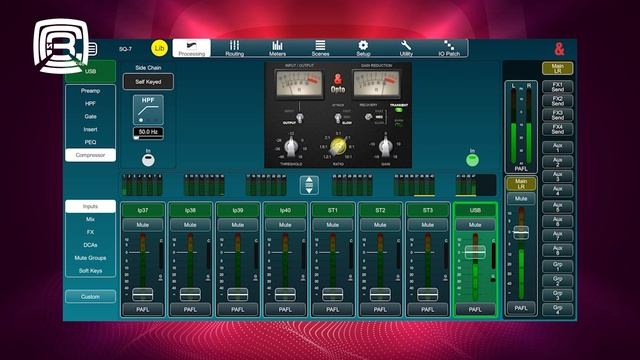Select the Mix layer

[90, 219]
